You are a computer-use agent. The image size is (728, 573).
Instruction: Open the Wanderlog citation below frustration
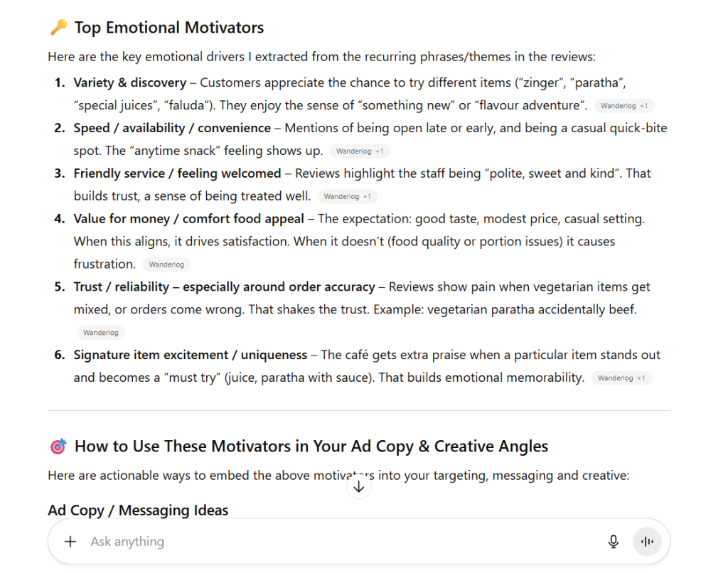166,264
